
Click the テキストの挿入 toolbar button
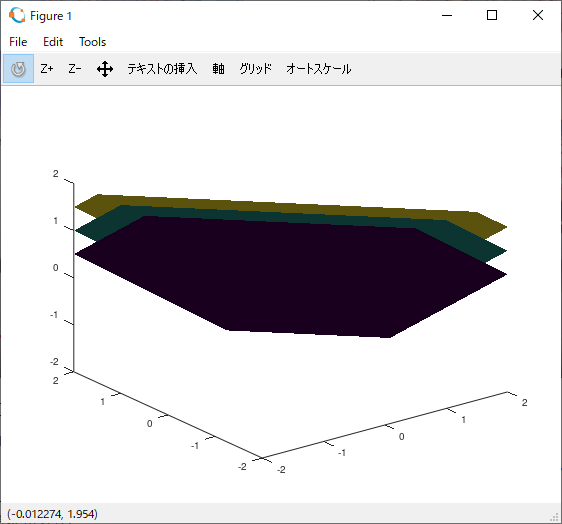pos(162,69)
